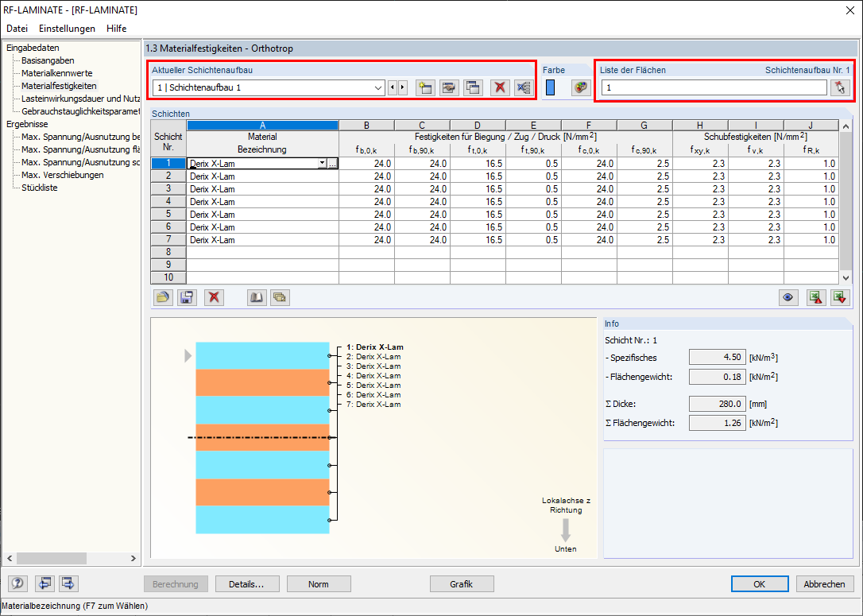863x616 pixels.
Task: Click the save layers floppy disk icon
Action: 187,297
